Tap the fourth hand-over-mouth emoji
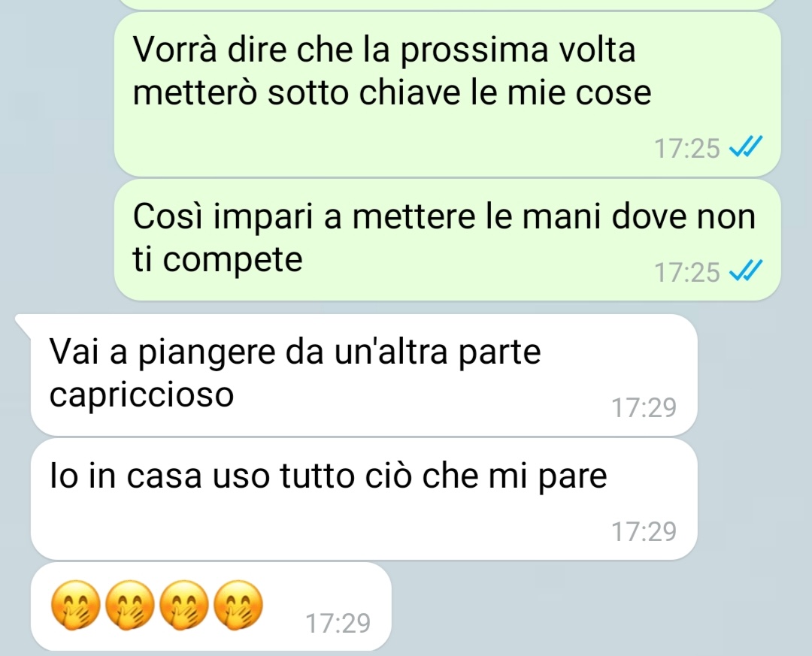 coord(239,604)
